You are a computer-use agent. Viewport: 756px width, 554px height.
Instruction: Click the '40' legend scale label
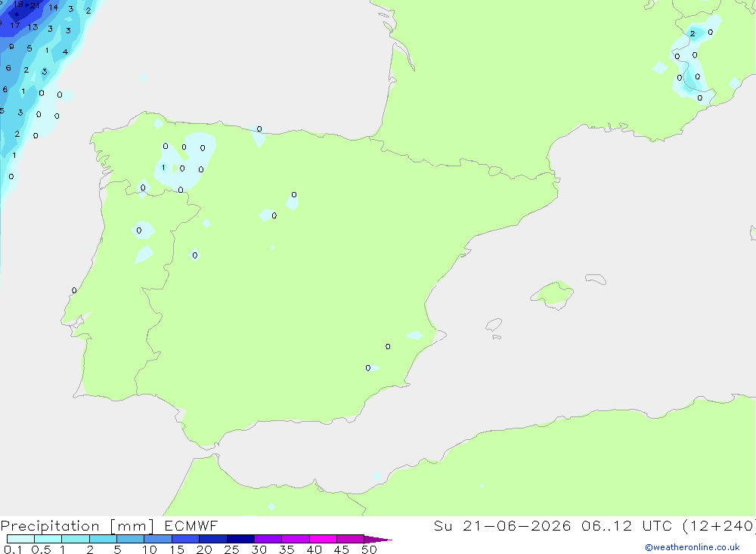314,549
